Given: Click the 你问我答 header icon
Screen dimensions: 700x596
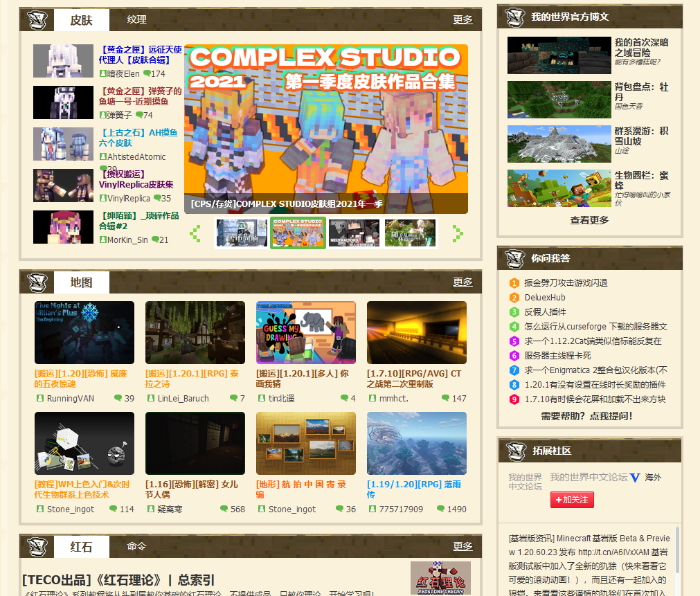Looking at the screenshot, I should (x=514, y=258).
